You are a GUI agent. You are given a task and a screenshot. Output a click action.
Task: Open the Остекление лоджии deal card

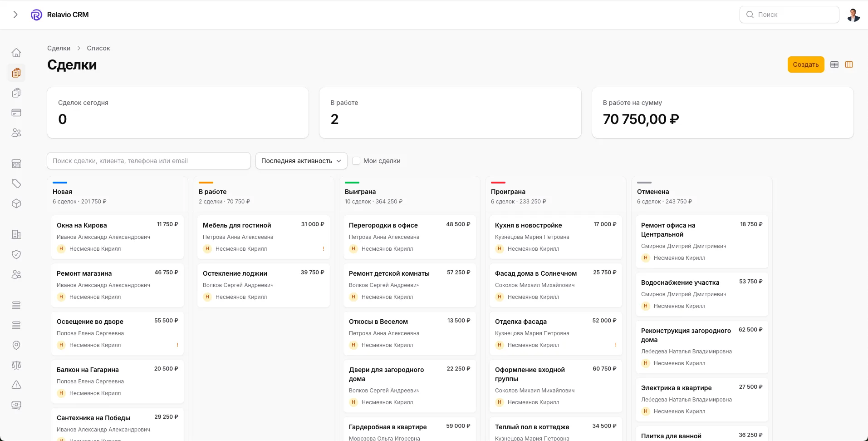[264, 285]
